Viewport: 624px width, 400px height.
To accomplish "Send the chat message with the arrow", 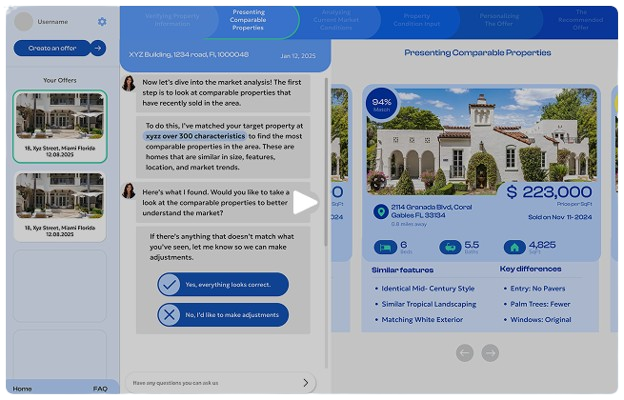I will [x=305, y=383].
